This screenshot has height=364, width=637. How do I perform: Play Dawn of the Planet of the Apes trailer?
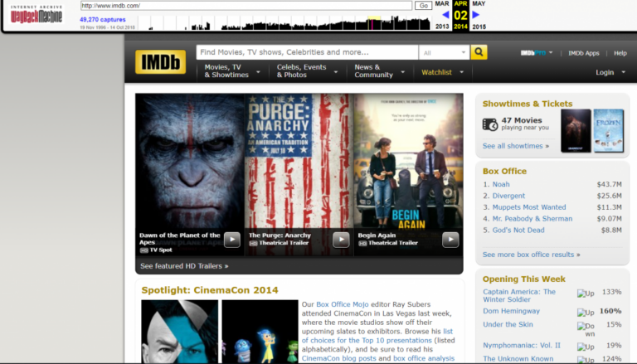[x=232, y=240]
